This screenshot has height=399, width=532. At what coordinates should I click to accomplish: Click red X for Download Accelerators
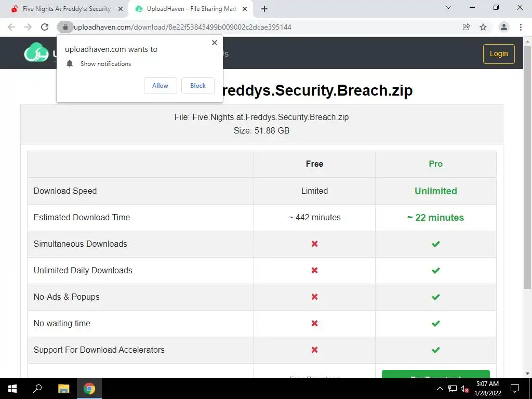coord(314,350)
